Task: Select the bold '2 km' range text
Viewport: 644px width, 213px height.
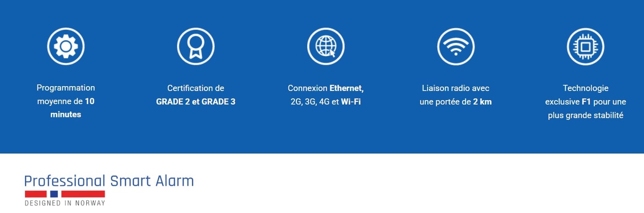Action: (x=482, y=102)
